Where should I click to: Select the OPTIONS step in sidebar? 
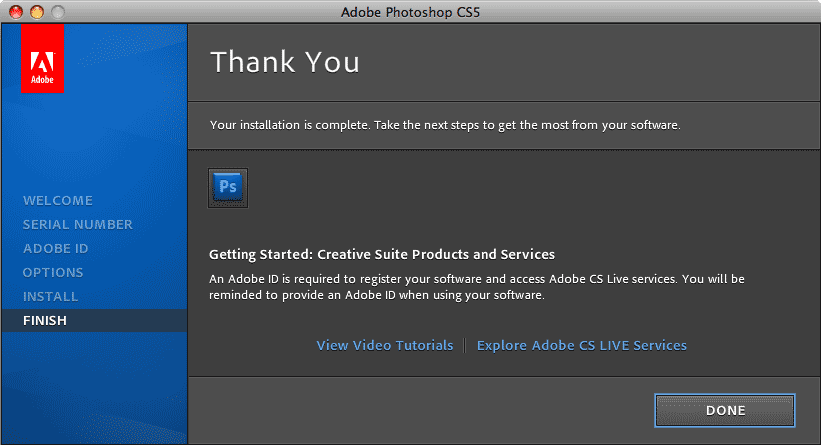point(53,273)
